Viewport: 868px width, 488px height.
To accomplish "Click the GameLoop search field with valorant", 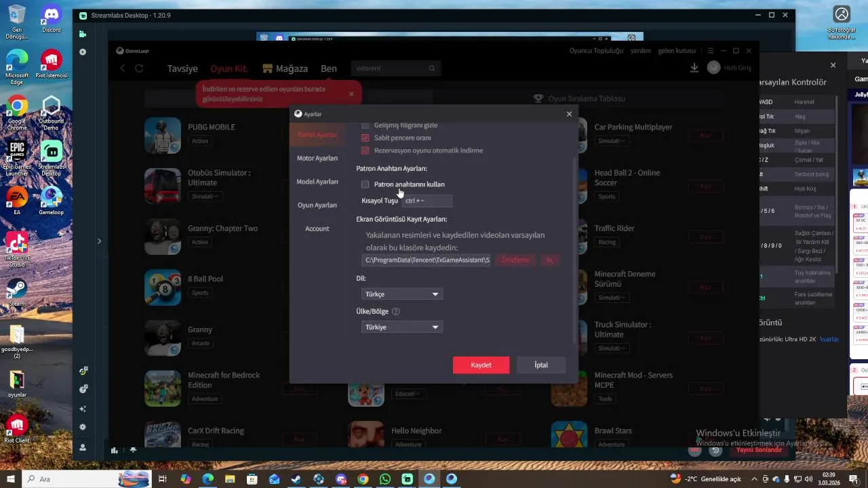I will 396,68.
